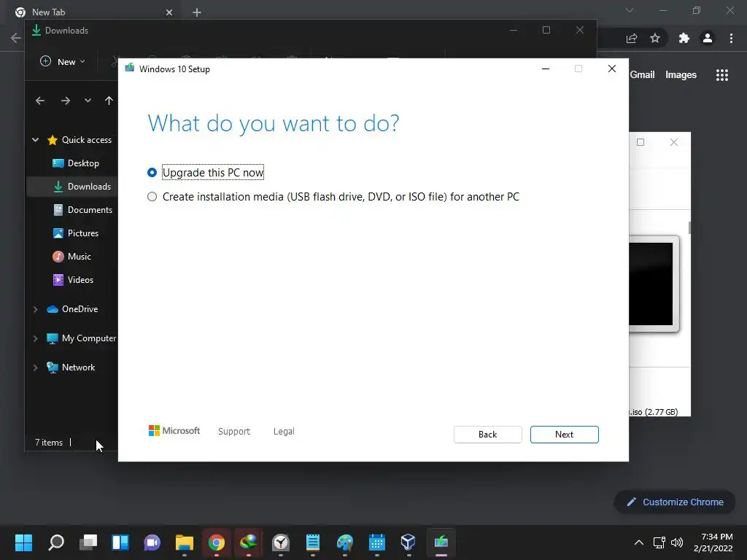Close the New Tab tab in Chrome

pos(169,12)
